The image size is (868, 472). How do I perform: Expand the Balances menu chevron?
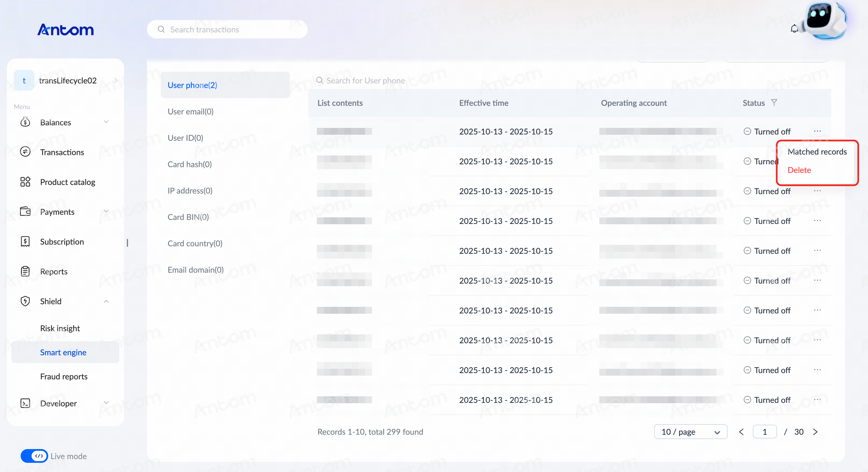pyautogui.click(x=106, y=122)
